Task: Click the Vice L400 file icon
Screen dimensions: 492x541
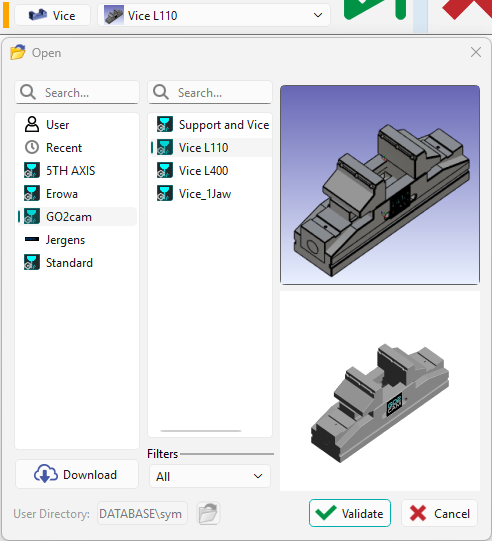Action: tap(165, 170)
